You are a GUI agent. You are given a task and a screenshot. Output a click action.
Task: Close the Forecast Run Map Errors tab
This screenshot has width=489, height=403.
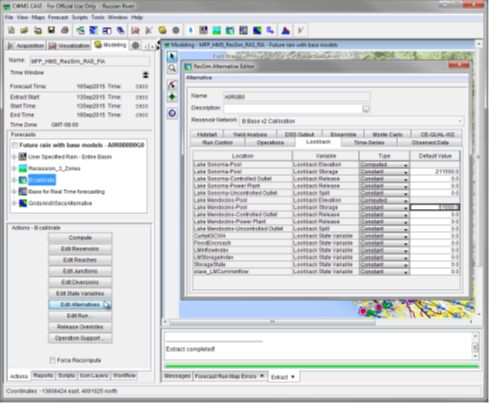click(262, 376)
